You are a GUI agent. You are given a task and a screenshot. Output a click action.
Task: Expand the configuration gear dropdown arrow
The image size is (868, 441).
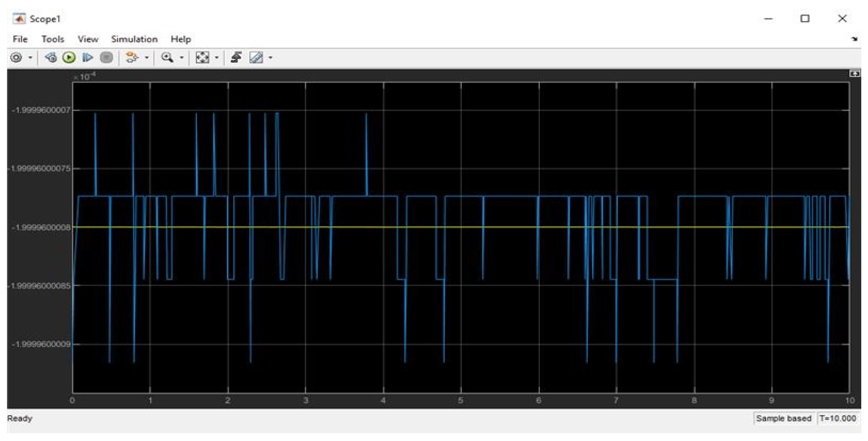[x=30, y=58]
